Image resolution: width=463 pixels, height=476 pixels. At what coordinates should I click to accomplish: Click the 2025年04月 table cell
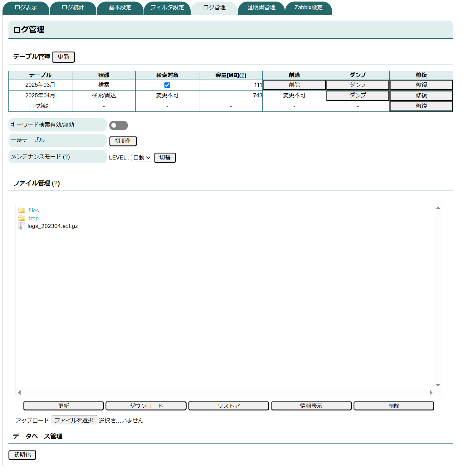(40, 96)
